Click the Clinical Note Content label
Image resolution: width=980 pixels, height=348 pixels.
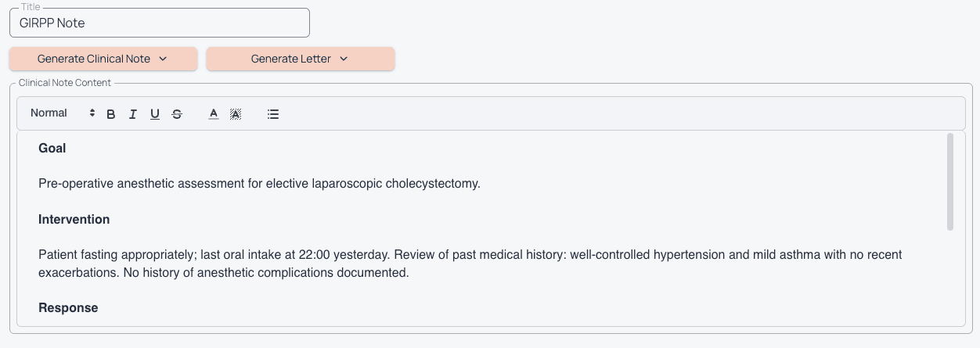point(65,83)
